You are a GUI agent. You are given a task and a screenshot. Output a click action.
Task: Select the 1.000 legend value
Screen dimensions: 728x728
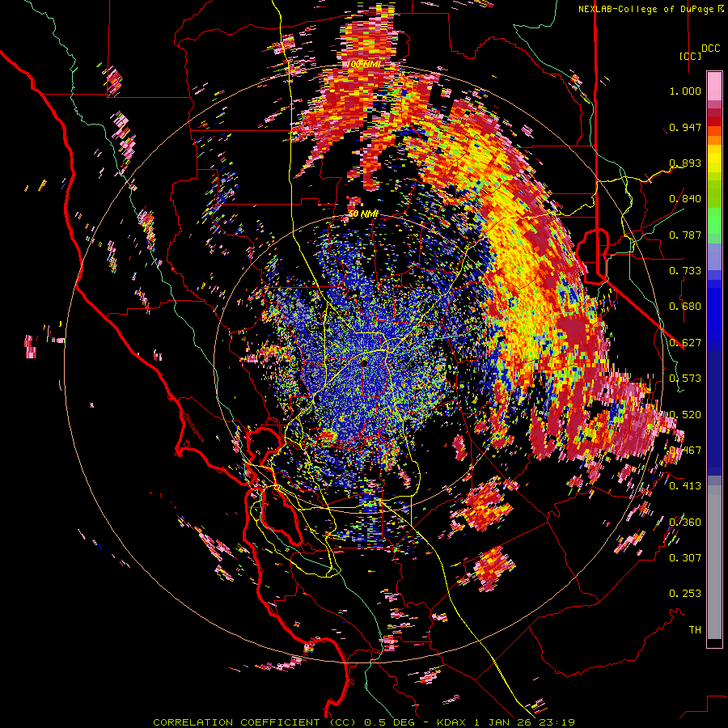coord(685,91)
